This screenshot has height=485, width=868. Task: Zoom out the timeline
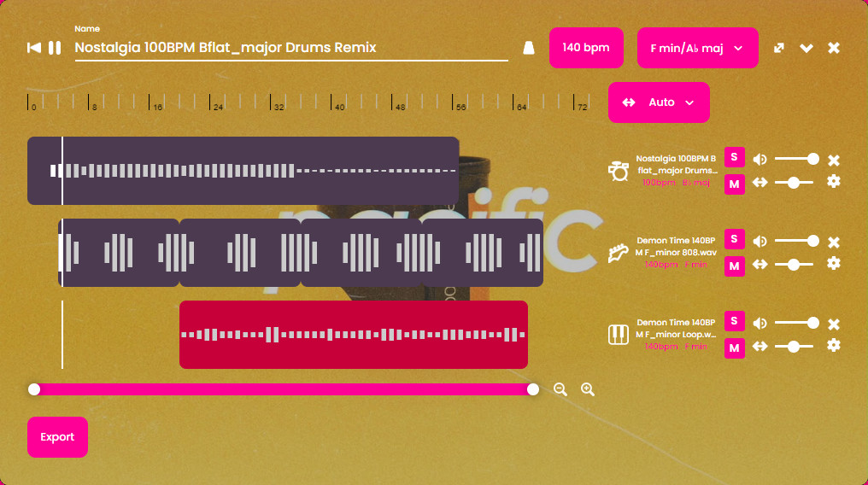point(560,389)
